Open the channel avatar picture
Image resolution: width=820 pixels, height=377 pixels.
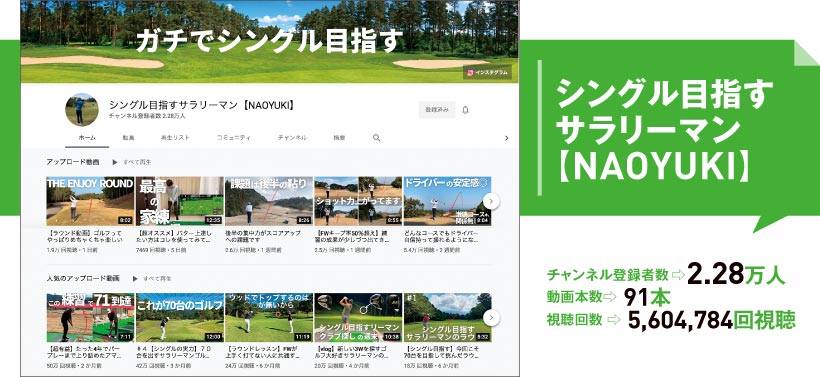[x=82, y=110]
